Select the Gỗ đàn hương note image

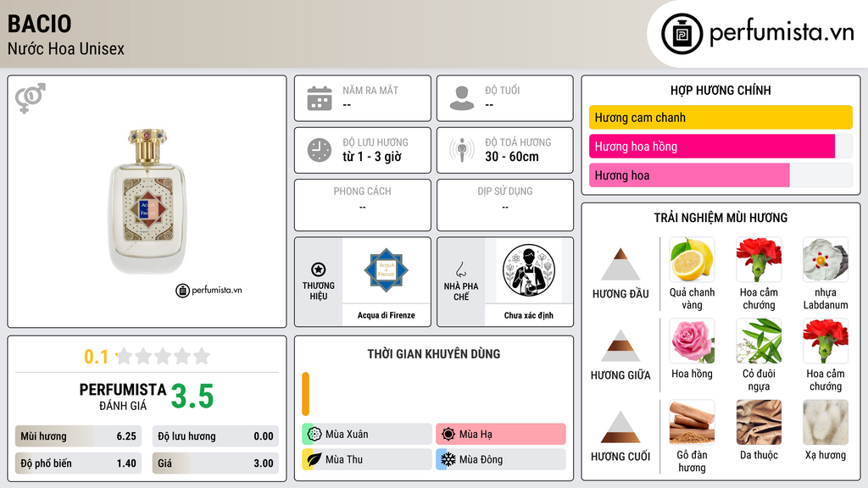(x=692, y=422)
